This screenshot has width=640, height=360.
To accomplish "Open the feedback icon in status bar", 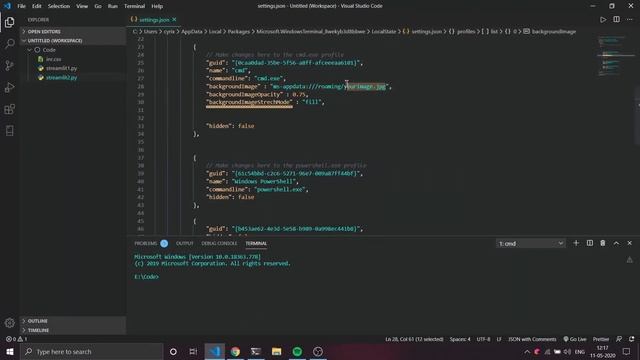I will pos(619,339).
